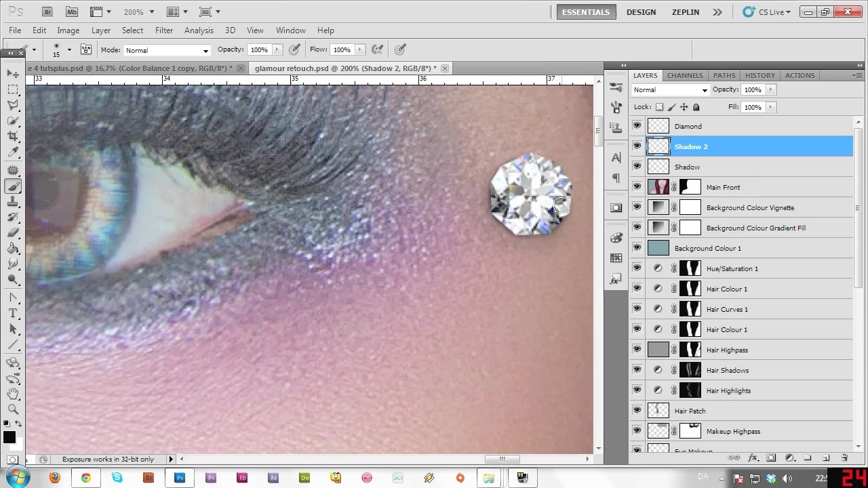Create a new layer group folder

click(808, 458)
